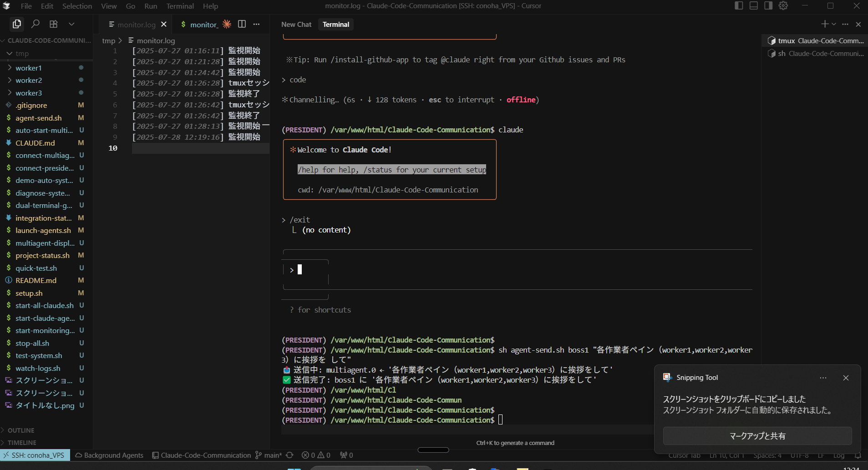Click the synchronize changes icon
868x470 pixels.
pyautogui.click(x=289, y=455)
